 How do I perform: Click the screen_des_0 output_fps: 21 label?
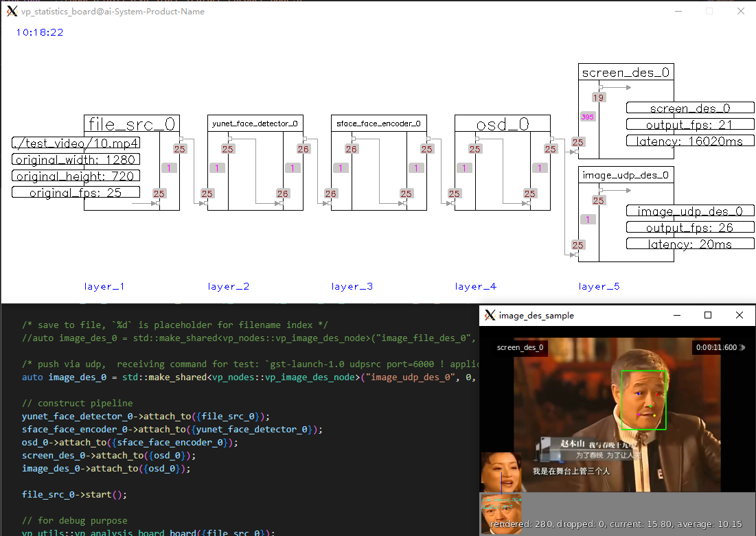tap(690, 124)
